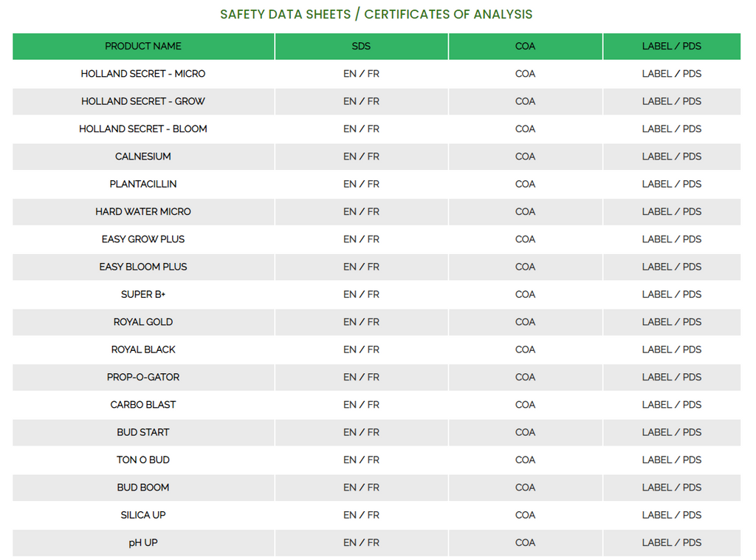Open the PDS link for pH Up
Image resolution: width=756 pixels, height=560 pixels.
pyautogui.click(x=692, y=542)
